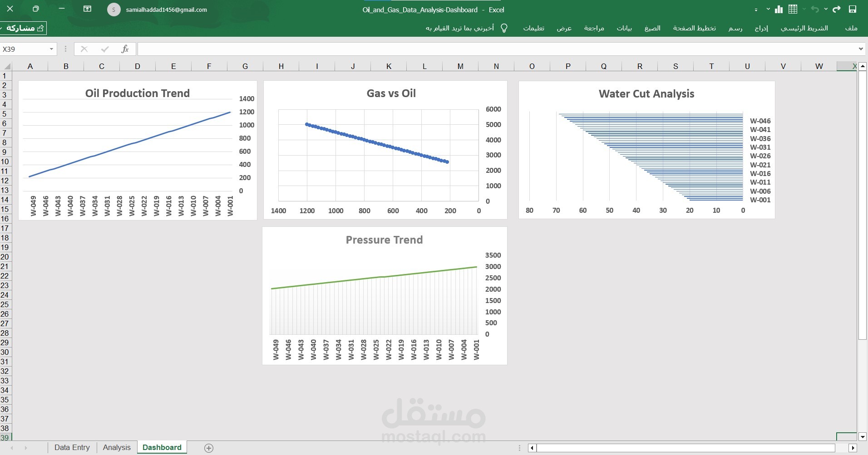The width and height of the screenshot is (868, 455).
Task: Click horizontal scrollbar right arrow
Action: tap(852, 448)
